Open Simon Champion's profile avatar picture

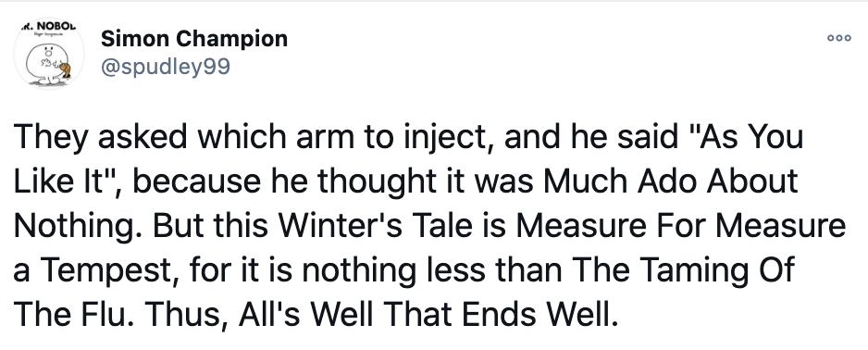[x=49, y=54]
